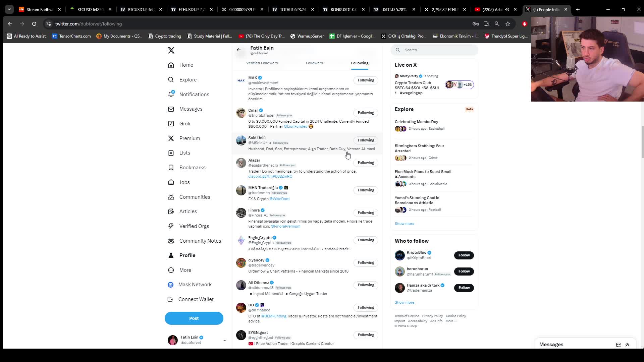This screenshot has width=644, height=362.
Task: Expand More footer links menu
Action: pyautogui.click(x=451, y=321)
